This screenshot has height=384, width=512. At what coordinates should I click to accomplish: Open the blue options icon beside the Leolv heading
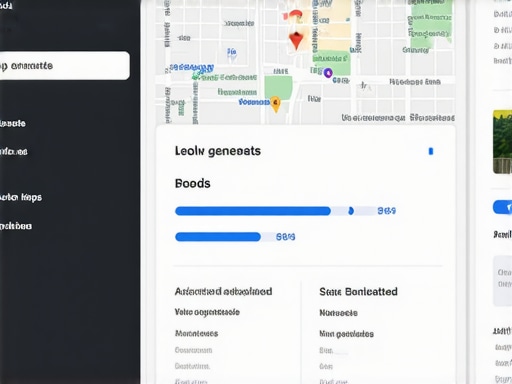[431, 151]
